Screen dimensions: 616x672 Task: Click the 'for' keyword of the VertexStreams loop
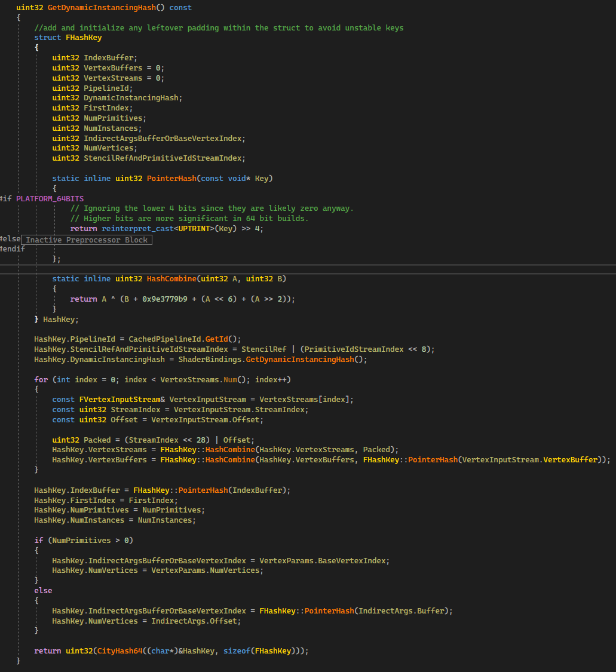(x=41, y=380)
